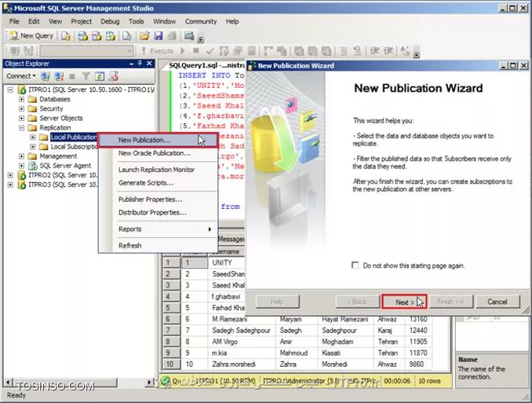Click the Analysis Services MDX Query icon
This screenshot has height=403, width=532.
(82, 35)
